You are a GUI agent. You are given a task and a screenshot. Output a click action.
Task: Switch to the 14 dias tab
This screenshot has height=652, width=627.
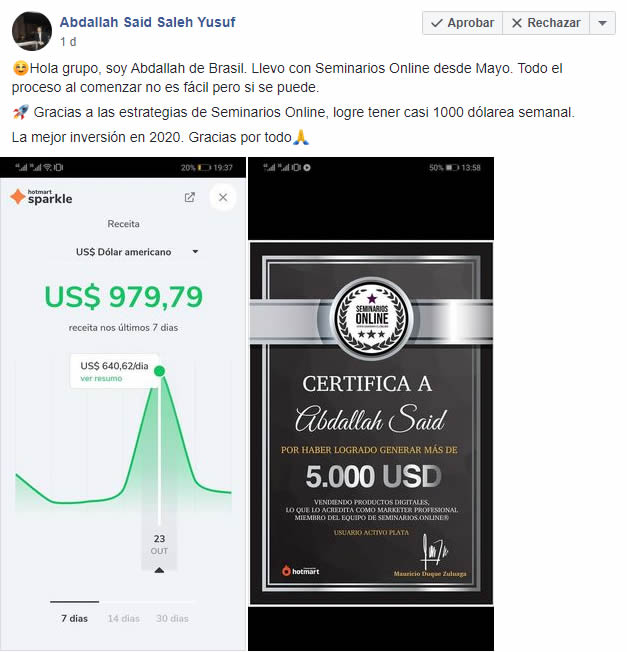coord(123,618)
